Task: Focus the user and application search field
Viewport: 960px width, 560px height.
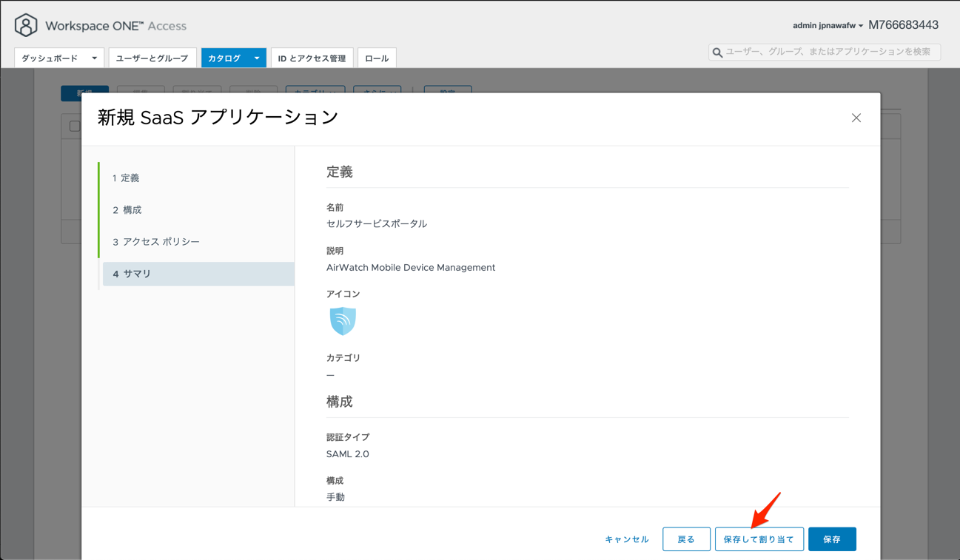Action: click(x=825, y=52)
